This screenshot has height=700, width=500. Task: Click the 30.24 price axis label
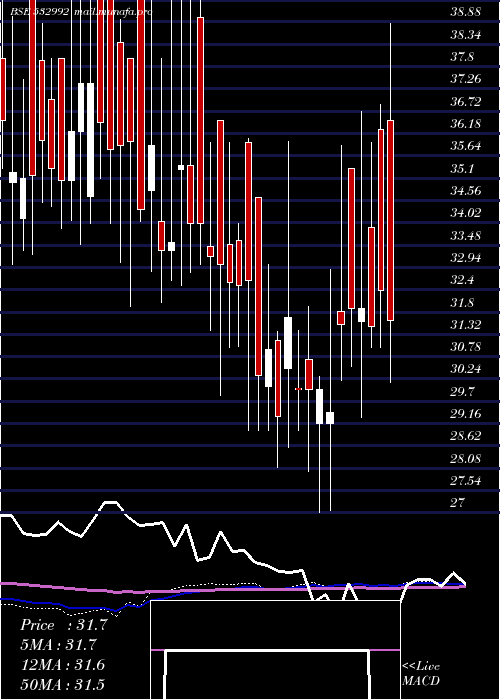click(x=466, y=369)
